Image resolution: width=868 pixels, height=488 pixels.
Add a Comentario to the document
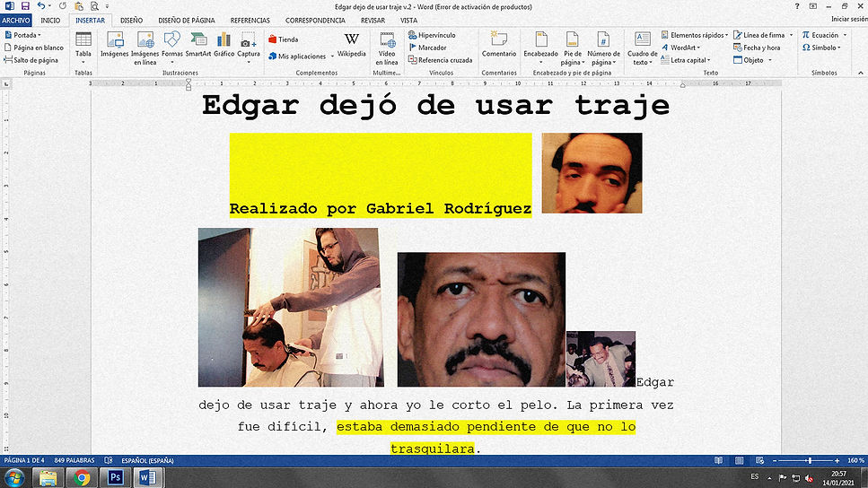(499, 46)
